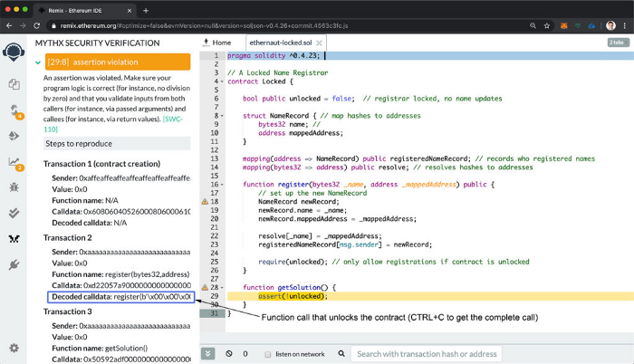Viewport: 634px width, 364px height.
Task: Toggle the terminal panel with double-chevron button
Action: coord(207,354)
